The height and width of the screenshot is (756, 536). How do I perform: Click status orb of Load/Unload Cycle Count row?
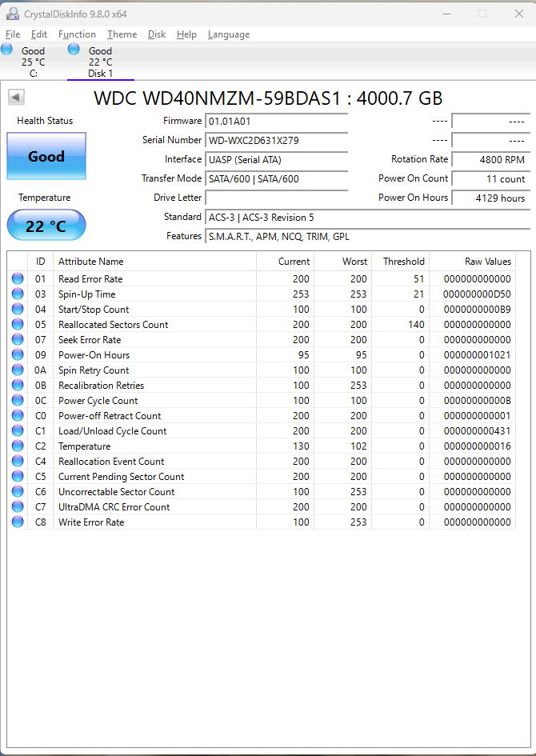click(18, 430)
